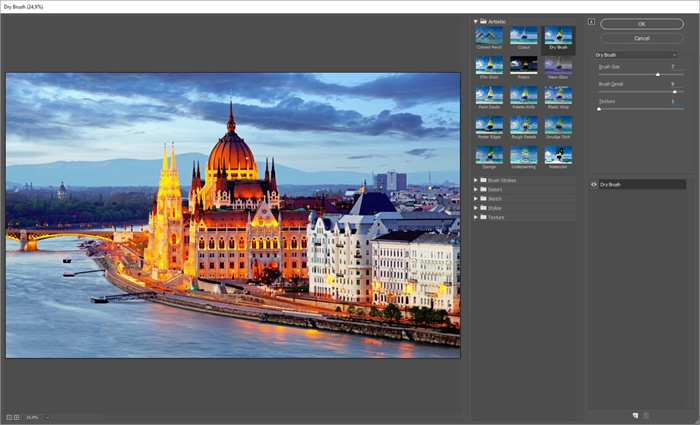The width and height of the screenshot is (700, 425).
Task: Hide the Dry Brush effect layer eye
Action: pyautogui.click(x=594, y=185)
